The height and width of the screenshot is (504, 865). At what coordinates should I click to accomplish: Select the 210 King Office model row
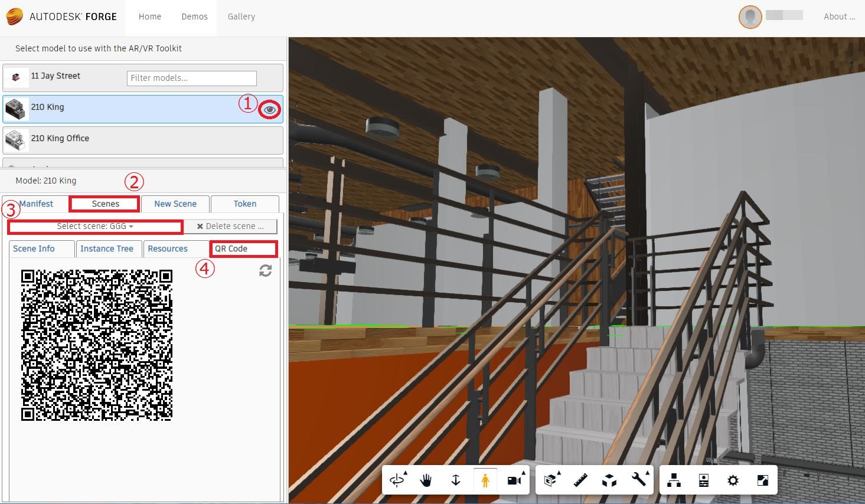pos(143,140)
